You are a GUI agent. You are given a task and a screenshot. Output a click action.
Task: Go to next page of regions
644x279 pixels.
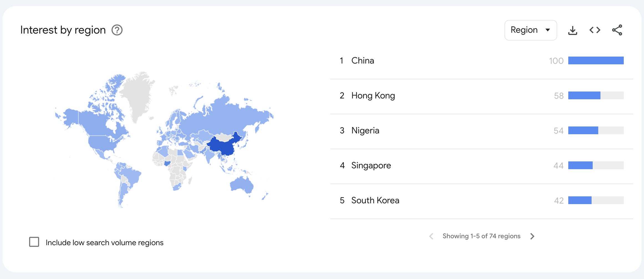click(532, 236)
